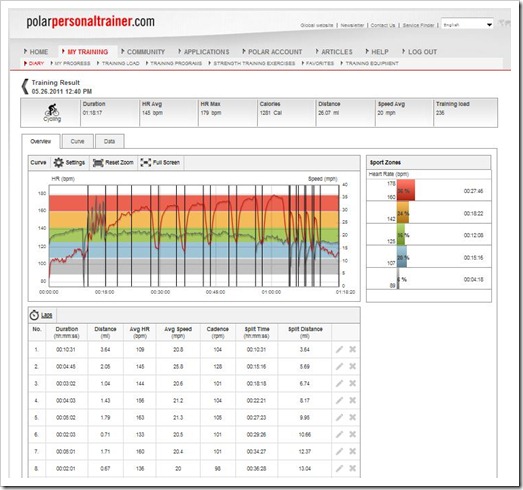Click the polarpersonaltrainer.com logo
Viewport: 523px width, 490px height.
(90, 22)
